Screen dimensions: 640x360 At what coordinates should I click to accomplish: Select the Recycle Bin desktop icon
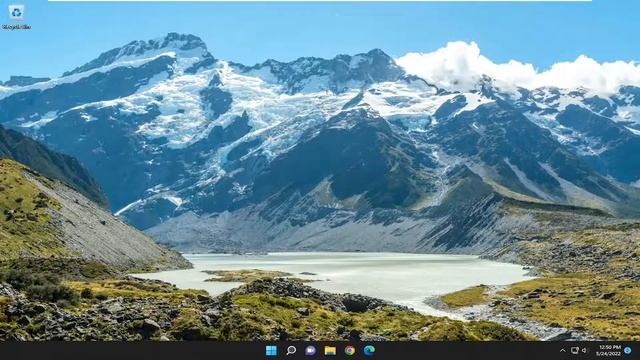tap(16, 17)
